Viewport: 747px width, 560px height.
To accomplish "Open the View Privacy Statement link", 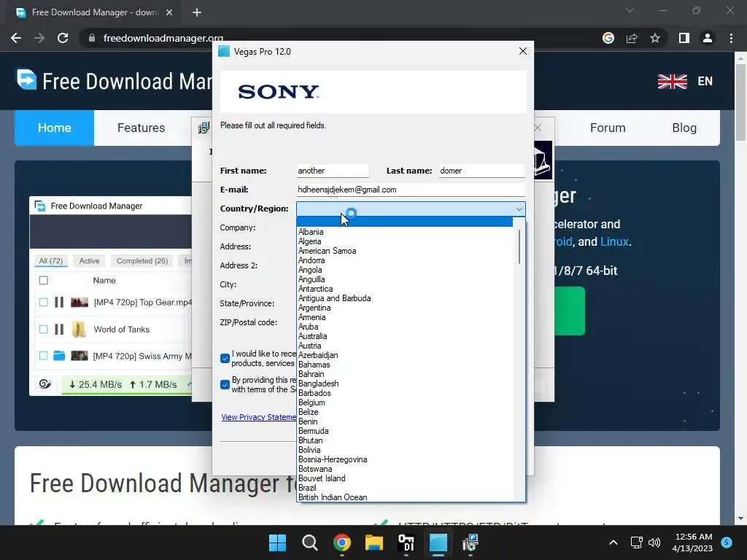I will pos(259,417).
